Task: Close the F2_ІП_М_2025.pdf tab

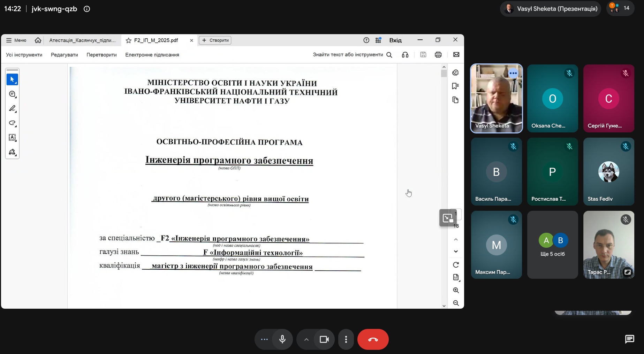Action: pyautogui.click(x=191, y=40)
